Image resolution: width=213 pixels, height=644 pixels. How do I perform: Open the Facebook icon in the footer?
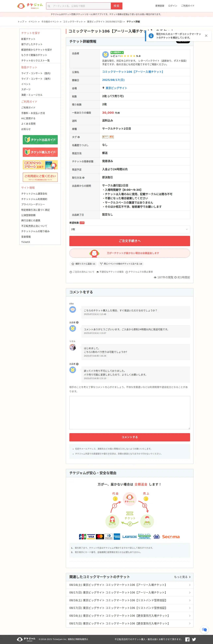pos(187,639)
